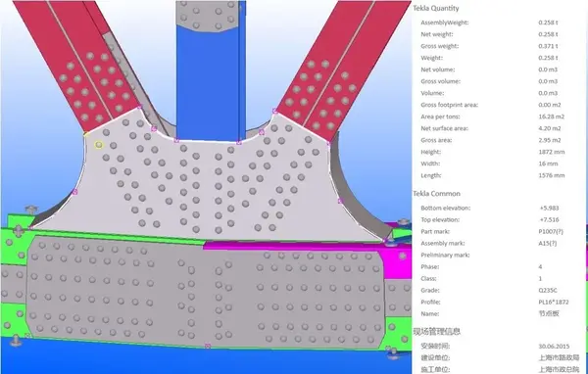Click the '安装时间:' label
The width and height of the screenshot is (588, 374).
point(435,347)
